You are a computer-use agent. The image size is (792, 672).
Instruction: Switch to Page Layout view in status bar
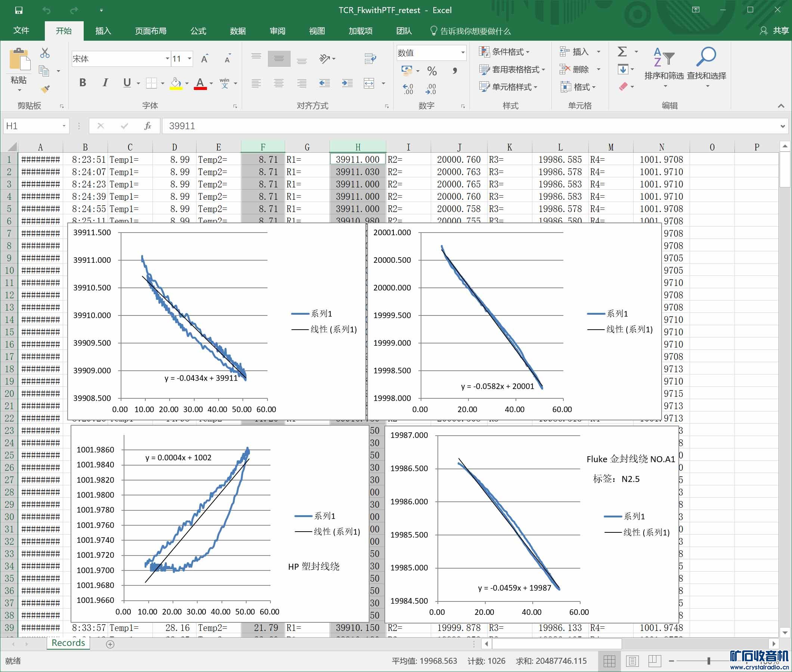tap(632, 661)
